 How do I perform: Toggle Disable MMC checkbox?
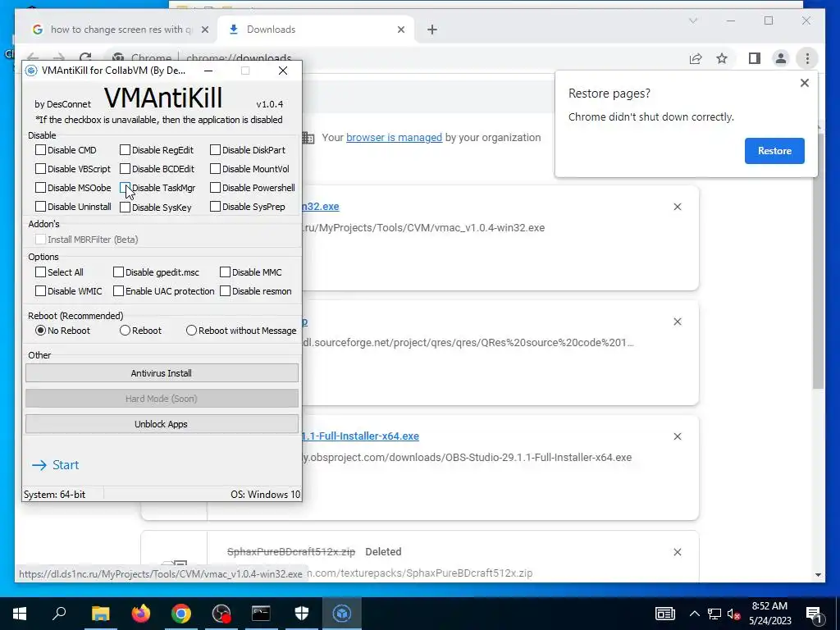225,272
